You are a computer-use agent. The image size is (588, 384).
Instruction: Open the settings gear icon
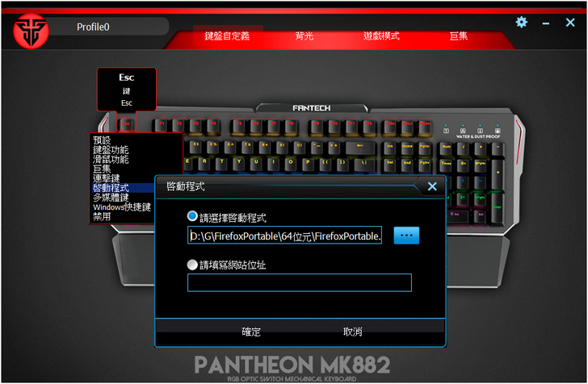[521, 22]
